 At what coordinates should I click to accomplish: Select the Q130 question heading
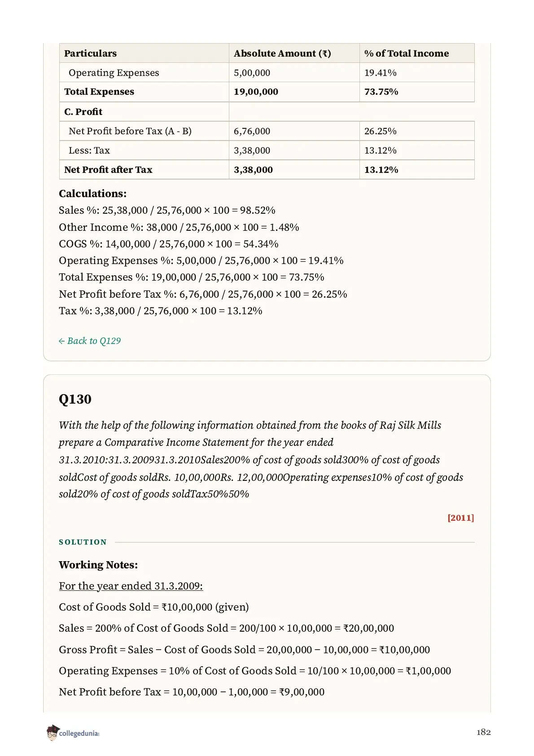tap(75, 399)
